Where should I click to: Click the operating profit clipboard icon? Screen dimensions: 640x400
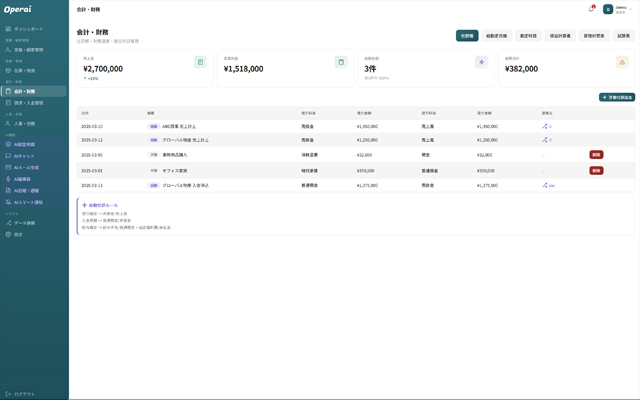pyautogui.click(x=341, y=62)
